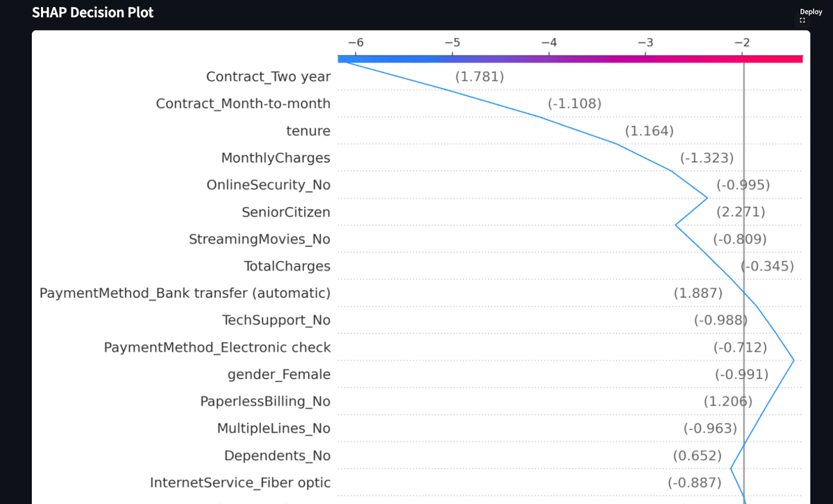833x504 pixels.
Task: Click the -3 axis tick label
Action: click(x=646, y=42)
